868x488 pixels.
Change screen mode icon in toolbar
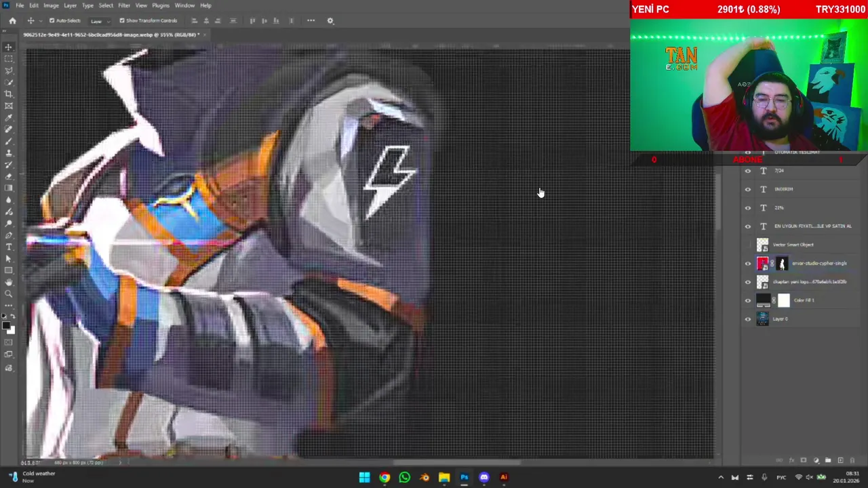(9, 354)
